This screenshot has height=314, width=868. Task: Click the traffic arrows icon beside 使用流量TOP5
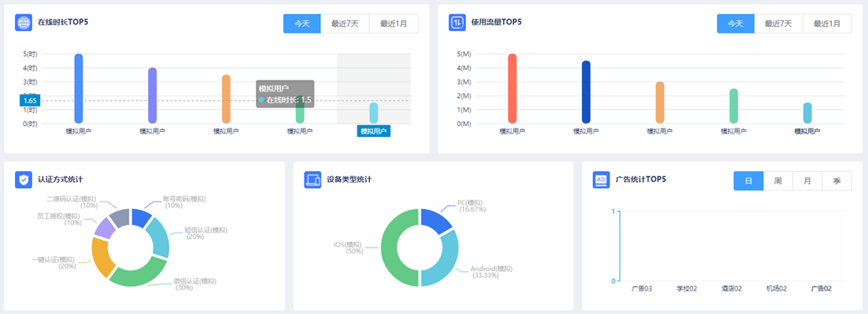(457, 23)
